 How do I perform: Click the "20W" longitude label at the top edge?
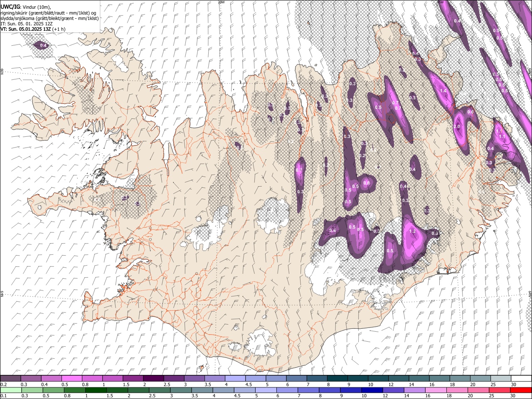[x=221, y=2]
